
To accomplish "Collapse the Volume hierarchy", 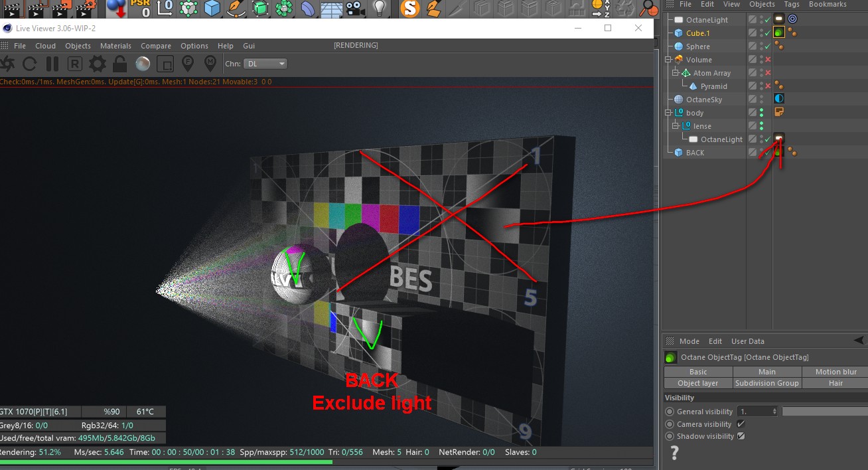I will 668,60.
